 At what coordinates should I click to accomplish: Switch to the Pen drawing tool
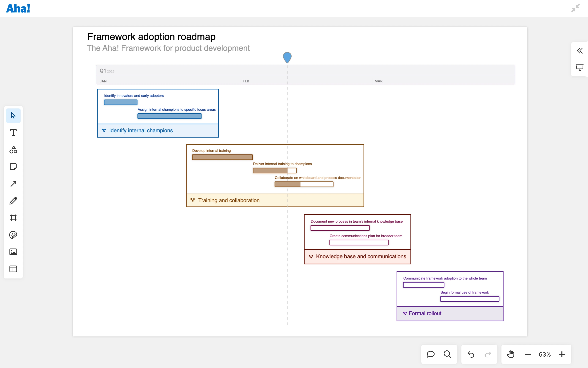(x=13, y=201)
